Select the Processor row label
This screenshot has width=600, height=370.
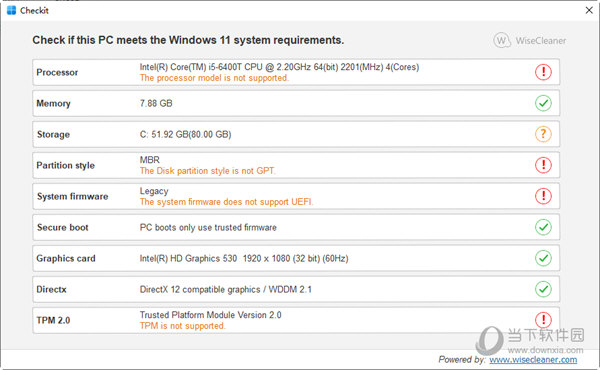(x=57, y=72)
